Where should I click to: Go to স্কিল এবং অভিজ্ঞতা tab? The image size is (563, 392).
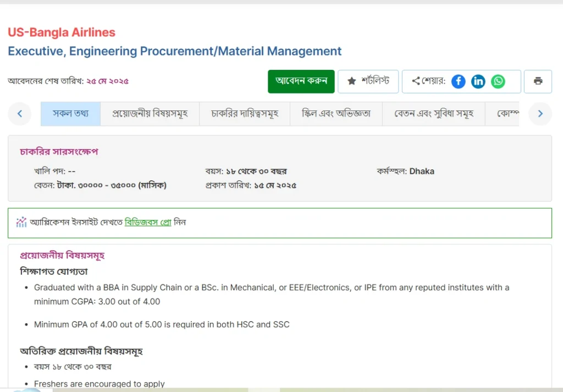[336, 114]
